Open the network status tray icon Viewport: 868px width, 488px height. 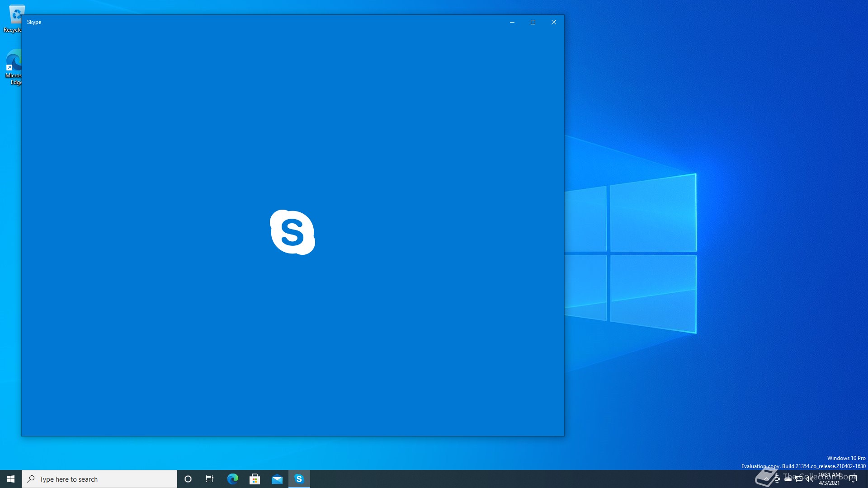point(799,479)
